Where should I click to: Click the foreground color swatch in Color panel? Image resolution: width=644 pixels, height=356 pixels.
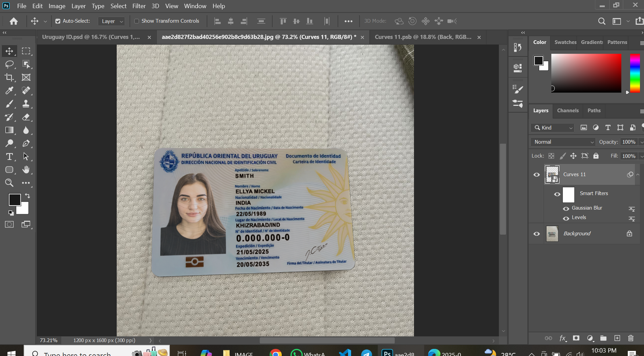tap(538, 61)
